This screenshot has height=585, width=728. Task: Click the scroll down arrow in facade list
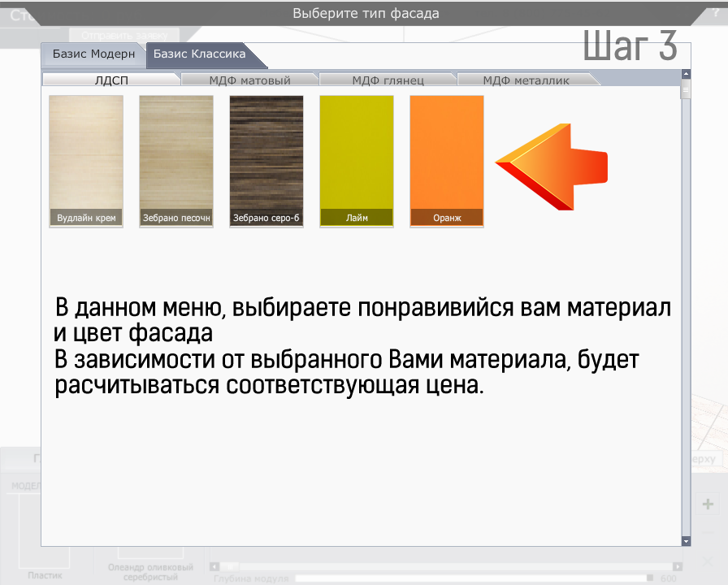coord(686,540)
